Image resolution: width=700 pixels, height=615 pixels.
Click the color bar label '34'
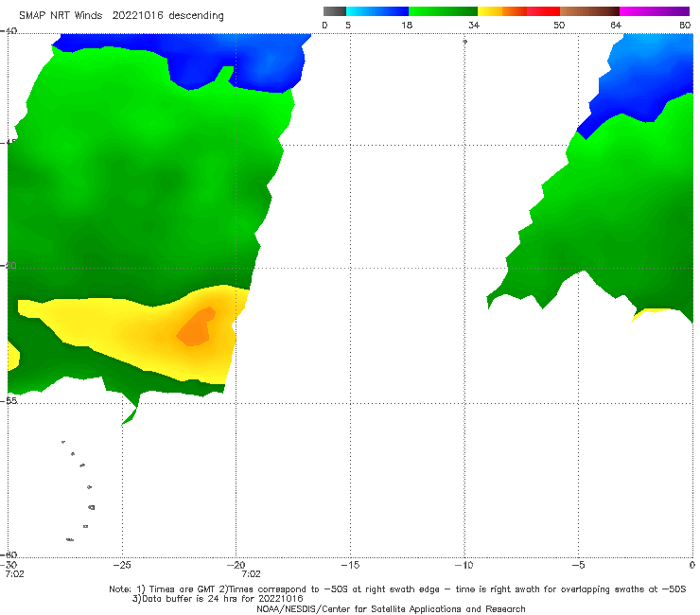click(474, 25)
